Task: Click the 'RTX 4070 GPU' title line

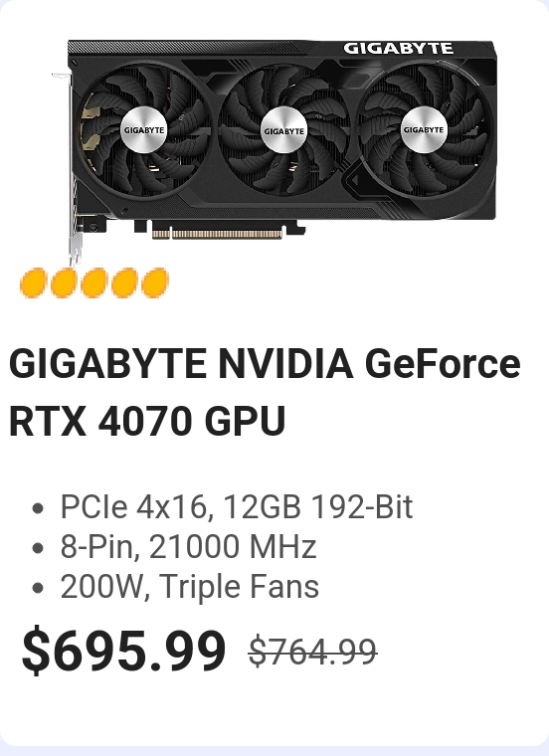Action: pyautogui.click(x=147, y=422)
